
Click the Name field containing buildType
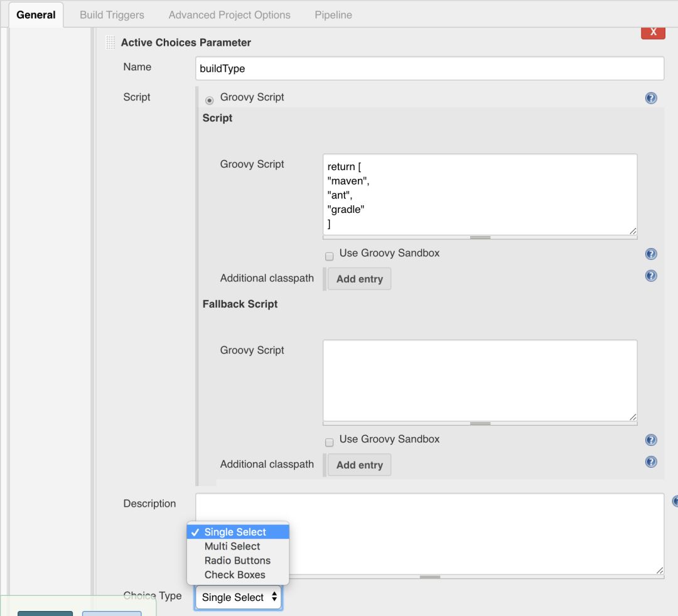click(429, 68)
